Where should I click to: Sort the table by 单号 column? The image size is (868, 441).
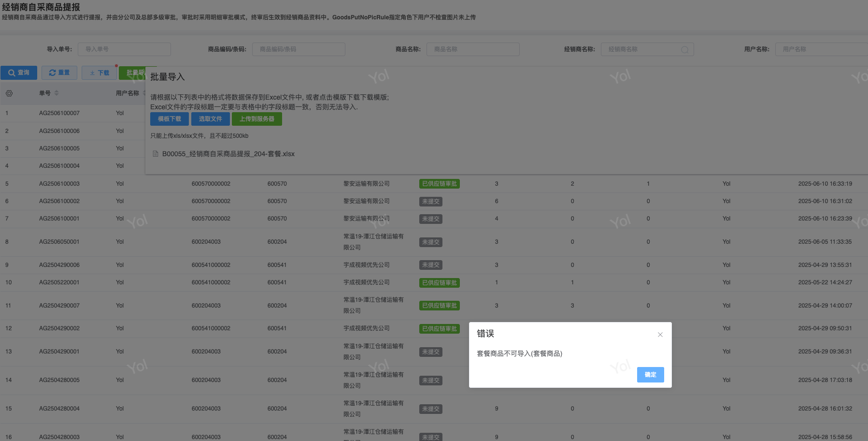pos(57,93)
